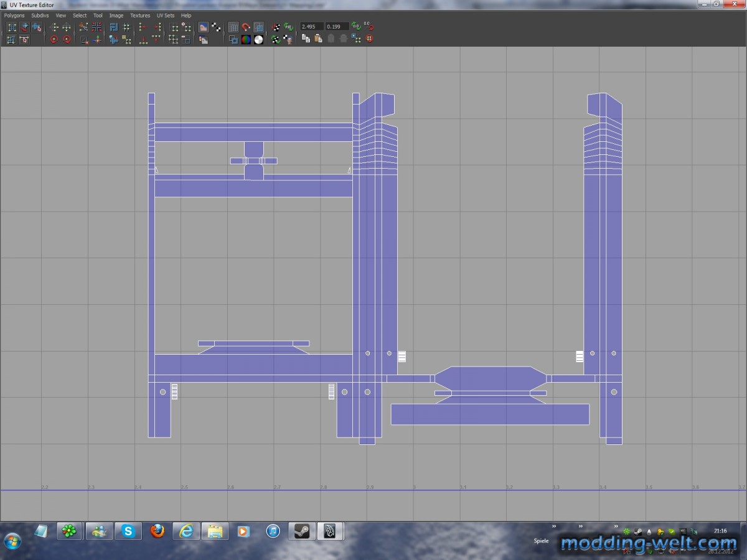Toggle the display image button
747x560 pixels.
click(x=204, y=27)
